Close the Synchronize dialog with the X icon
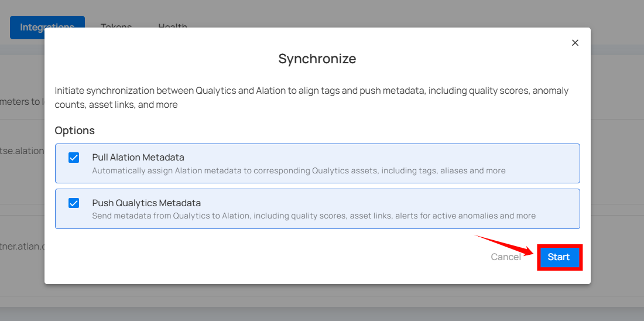The height and width of the screenshot is (321, 644). click(575, 43)
